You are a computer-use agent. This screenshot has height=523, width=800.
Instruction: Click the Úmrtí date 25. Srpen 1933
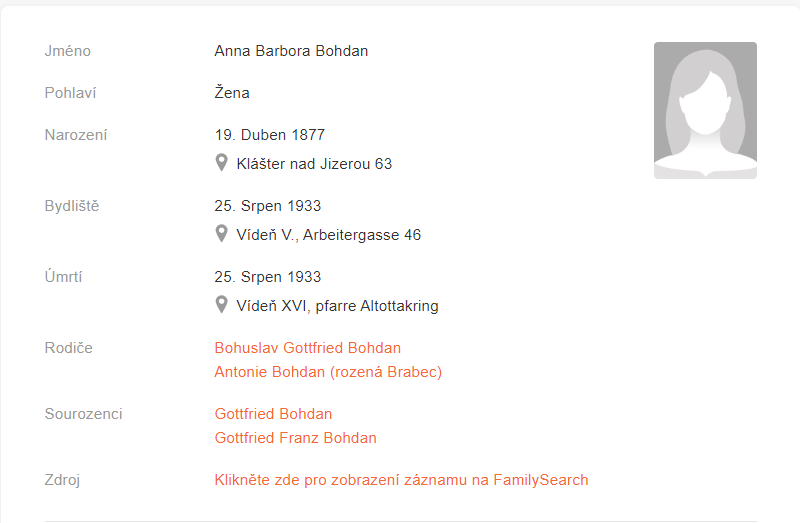coord(268,277)
